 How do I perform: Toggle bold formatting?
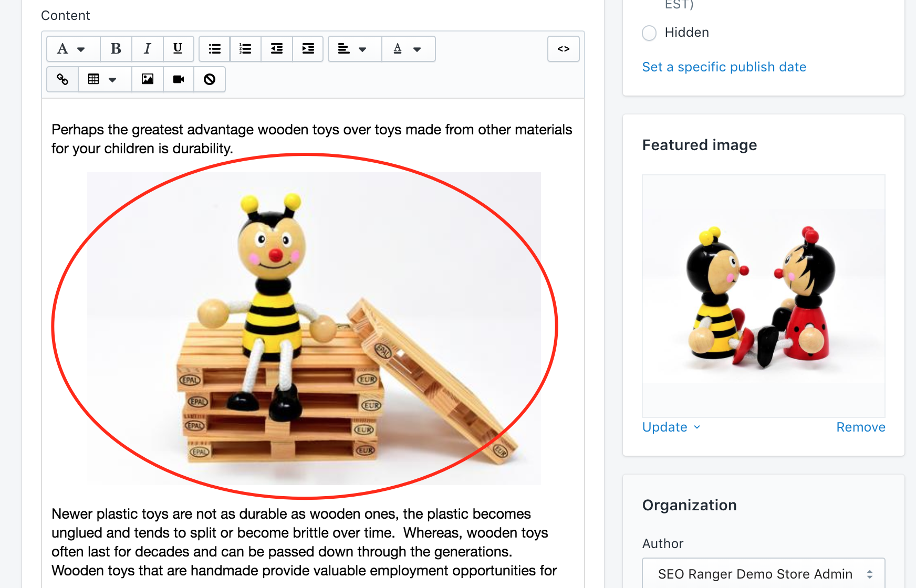click(x=116, y=49)
